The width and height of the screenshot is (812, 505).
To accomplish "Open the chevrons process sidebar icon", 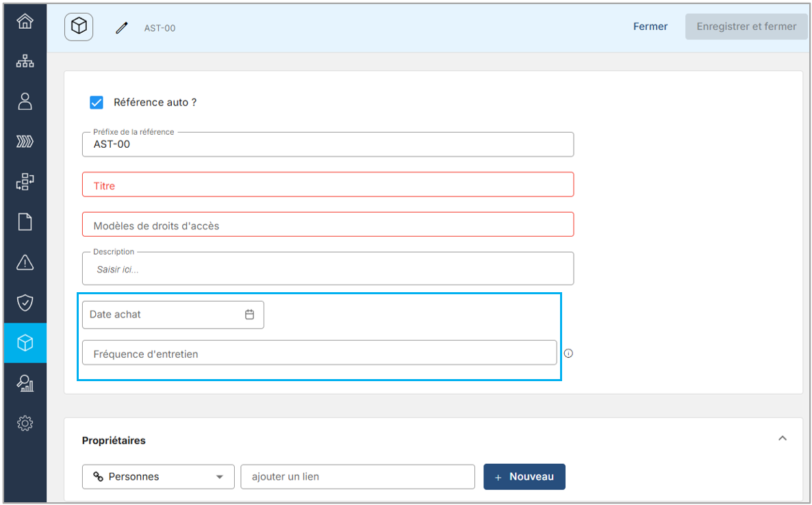I will click(25, 142).
